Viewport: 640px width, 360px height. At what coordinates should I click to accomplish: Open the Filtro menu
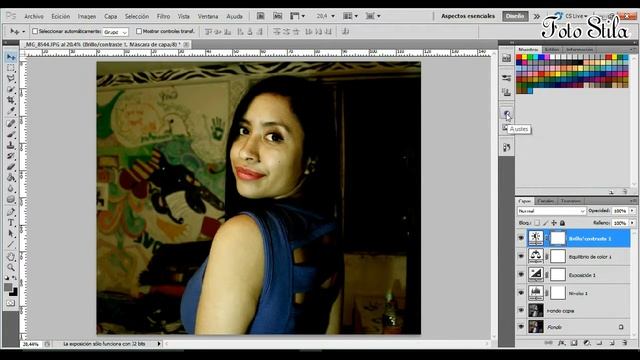(163, 16)
